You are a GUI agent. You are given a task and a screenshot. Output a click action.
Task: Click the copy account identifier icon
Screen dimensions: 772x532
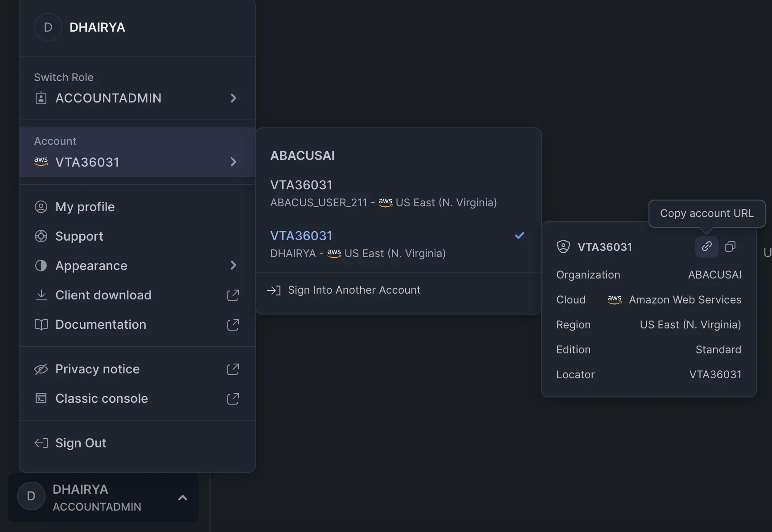tap(730, 246)
